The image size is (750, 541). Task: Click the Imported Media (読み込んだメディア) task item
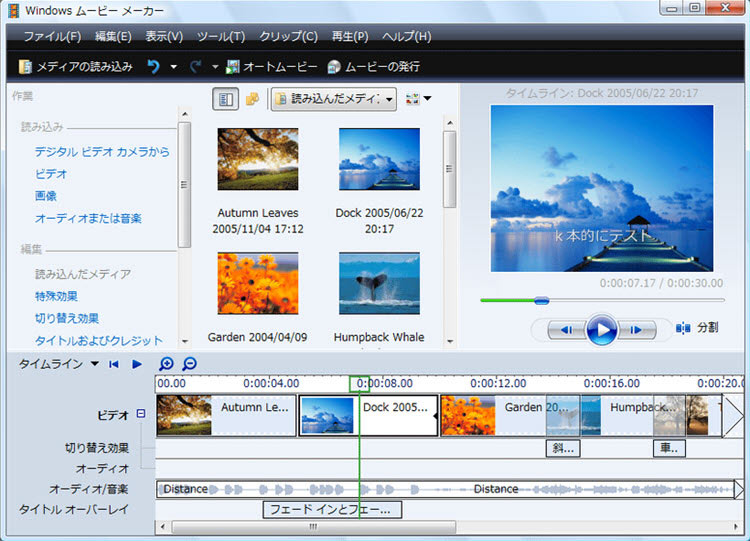pyautogui.click(x=83, y=274)
